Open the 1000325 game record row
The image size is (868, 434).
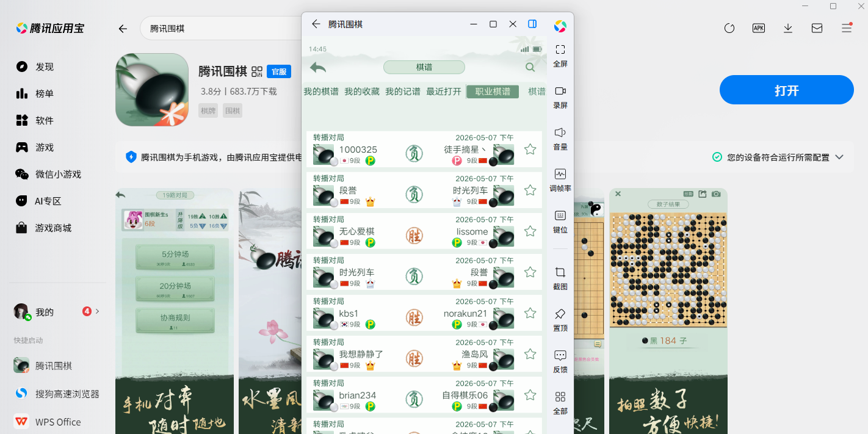click(424, 150)
